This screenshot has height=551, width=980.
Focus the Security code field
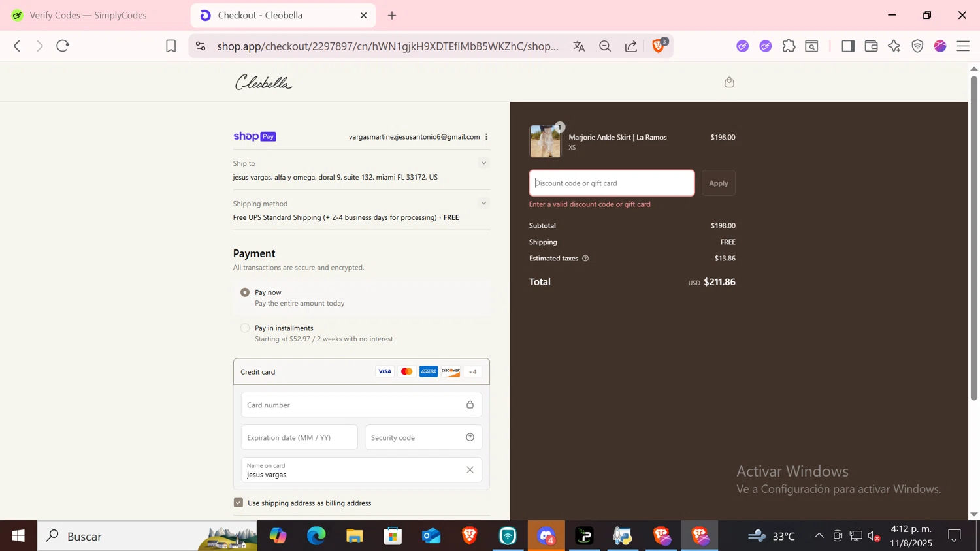[423, 437]
